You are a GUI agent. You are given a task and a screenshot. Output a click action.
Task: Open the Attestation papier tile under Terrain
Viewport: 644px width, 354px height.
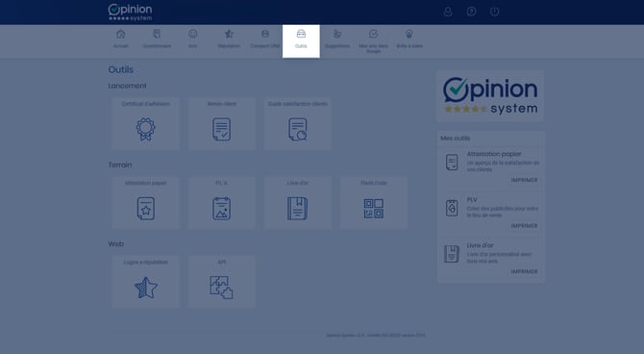[145, 203]
